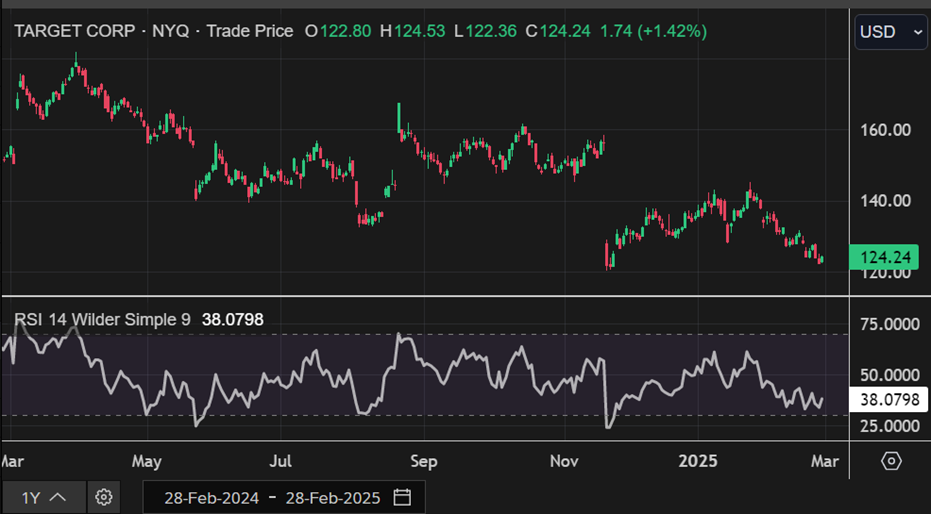Click the 75.0000 RSI axis label
Image resolution: width=931 pixels, height=514 pixels.
tap(890, 325)
